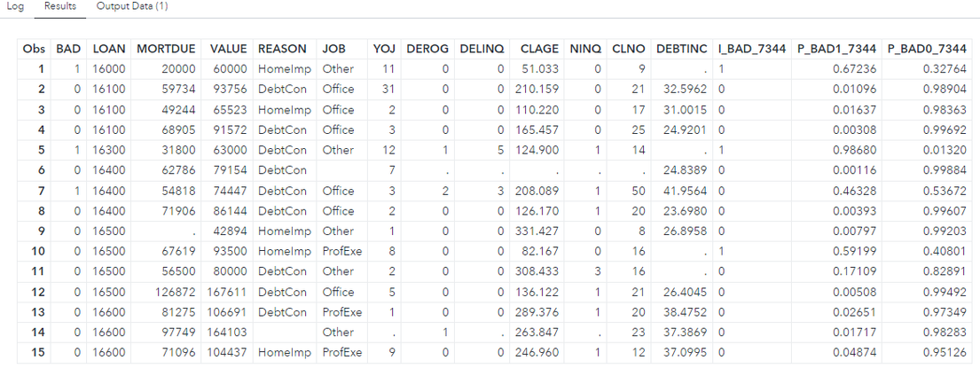Click the BAD column header

click(x=68, y=48)
